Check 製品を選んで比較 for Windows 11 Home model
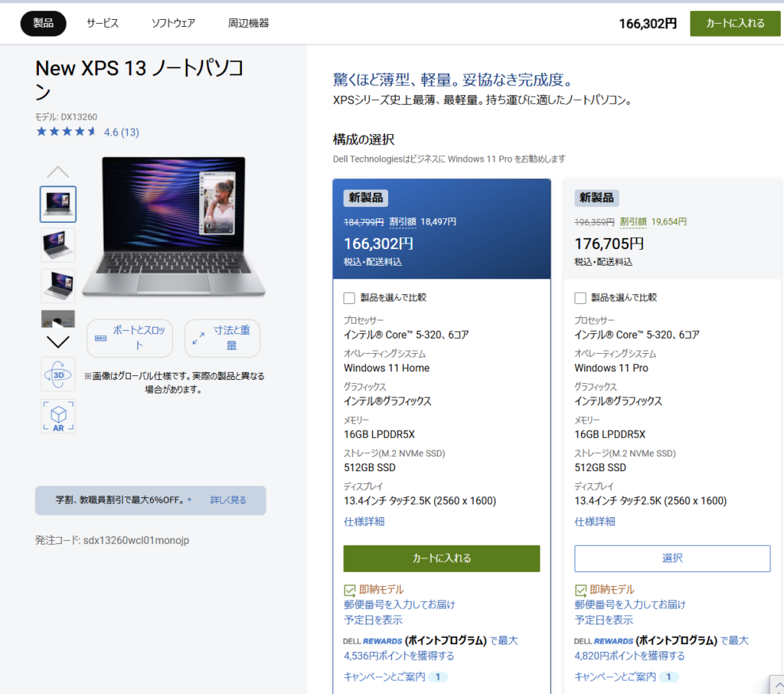Viewport: 784px width, 694px height. pos(349,298)
